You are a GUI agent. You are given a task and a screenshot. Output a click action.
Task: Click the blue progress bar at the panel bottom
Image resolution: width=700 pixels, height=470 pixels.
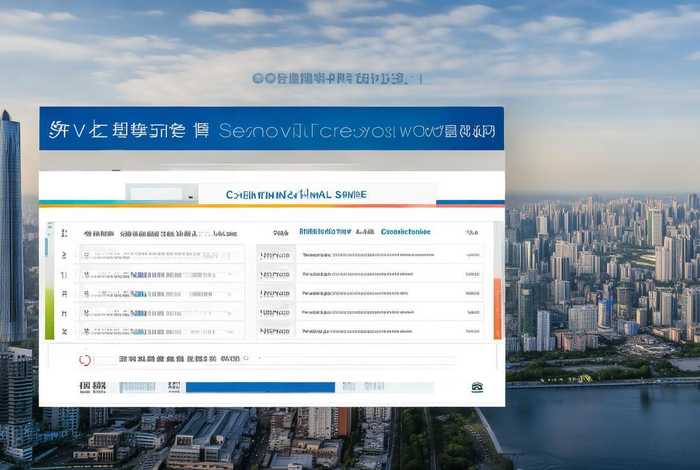260,387
